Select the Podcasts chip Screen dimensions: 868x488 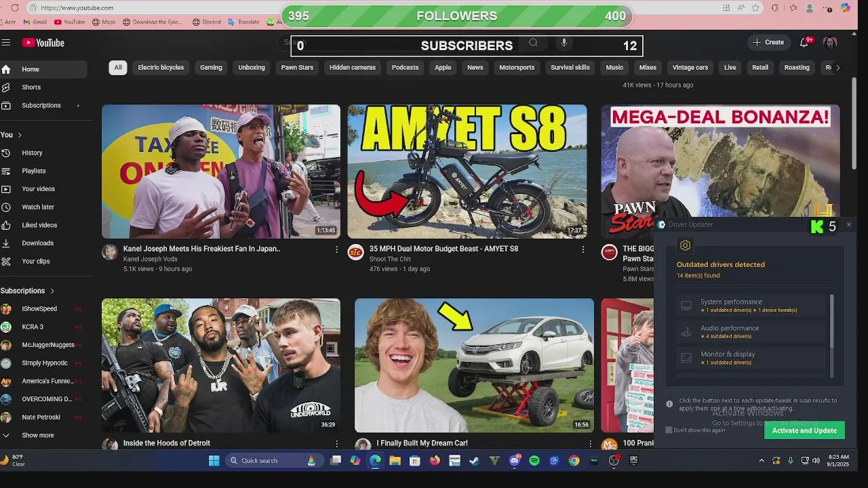point(405,68)
